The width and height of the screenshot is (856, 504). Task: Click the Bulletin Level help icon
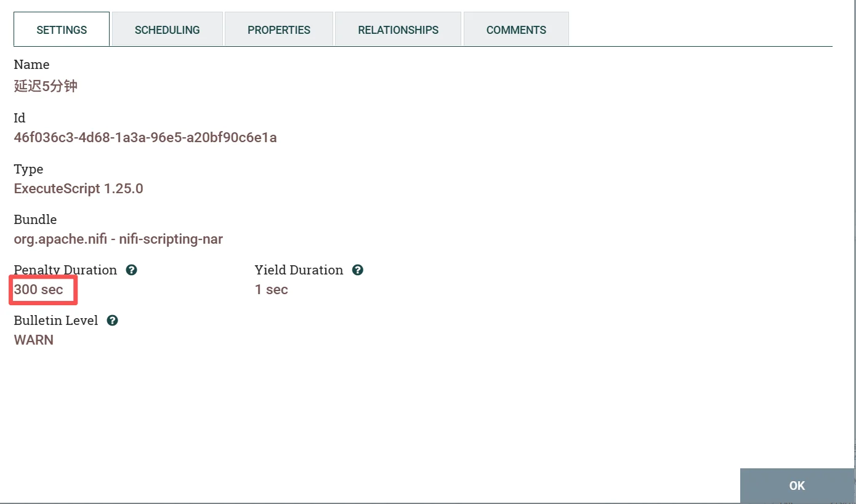pyautogui.click(x=113, y=321)
